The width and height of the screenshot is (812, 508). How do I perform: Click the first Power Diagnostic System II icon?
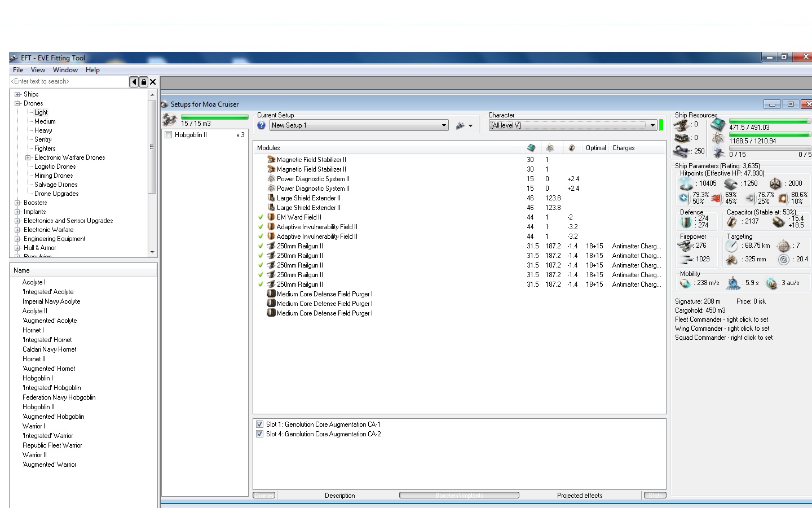[x=271, y=179]
